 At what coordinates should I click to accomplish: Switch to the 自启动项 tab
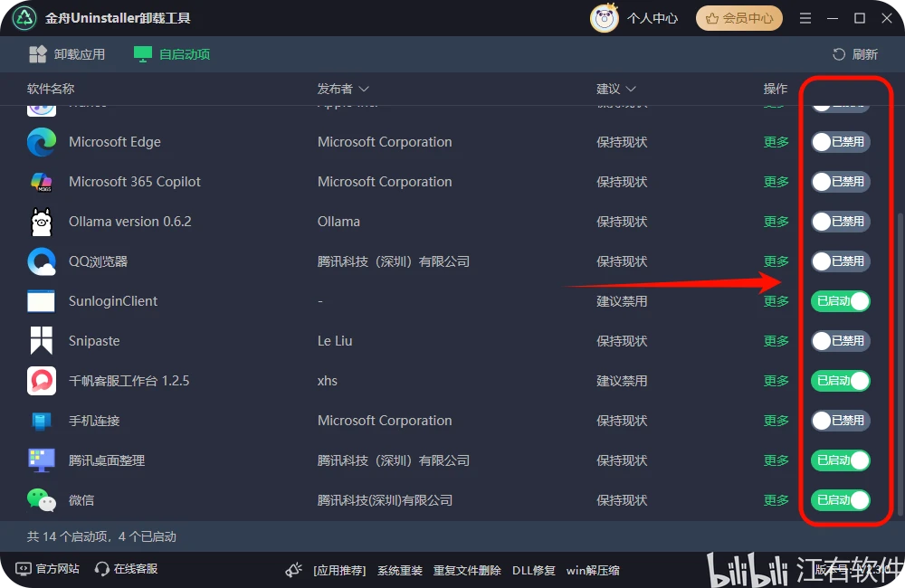[x=172, y=54]
